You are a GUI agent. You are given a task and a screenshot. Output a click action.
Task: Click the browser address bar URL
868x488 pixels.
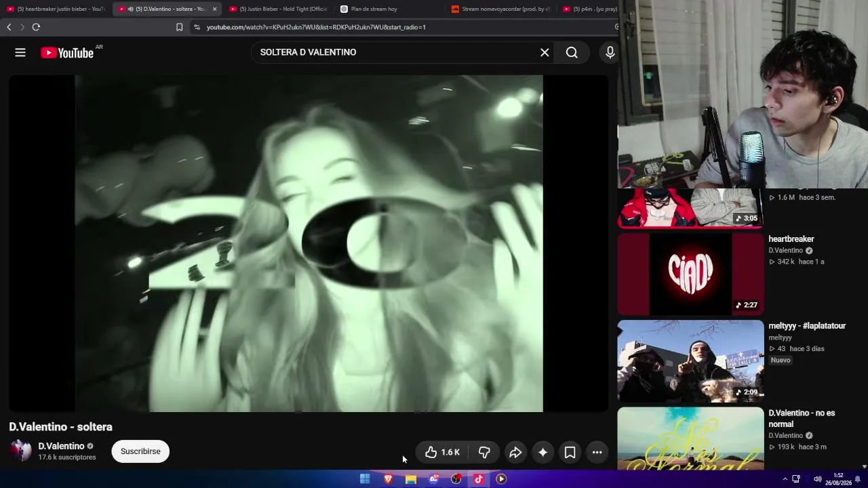pyautogui.click(x=316, y=27)
